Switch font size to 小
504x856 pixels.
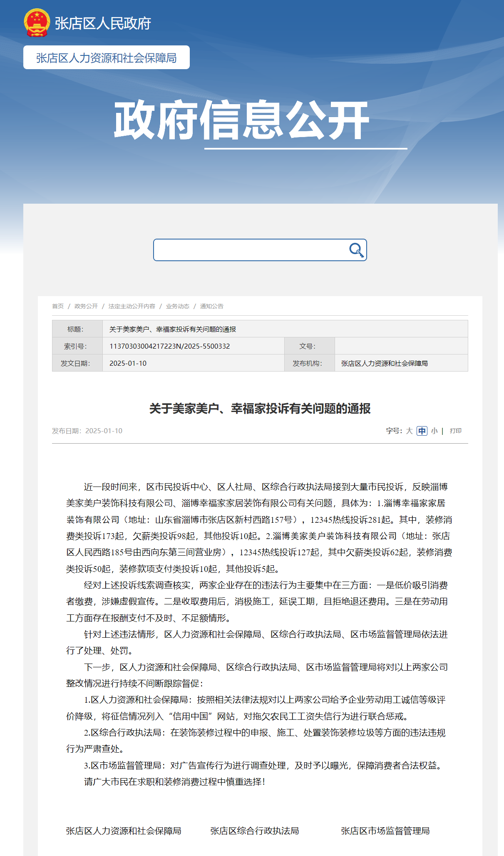434,431
